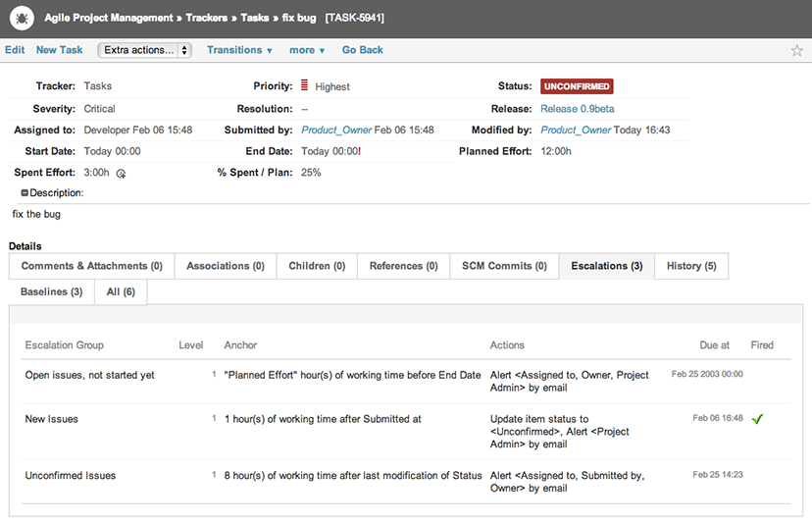The height and width of the screenshot is (523, 812).
Task: Click the Level column header
Action: click(190, 345)
